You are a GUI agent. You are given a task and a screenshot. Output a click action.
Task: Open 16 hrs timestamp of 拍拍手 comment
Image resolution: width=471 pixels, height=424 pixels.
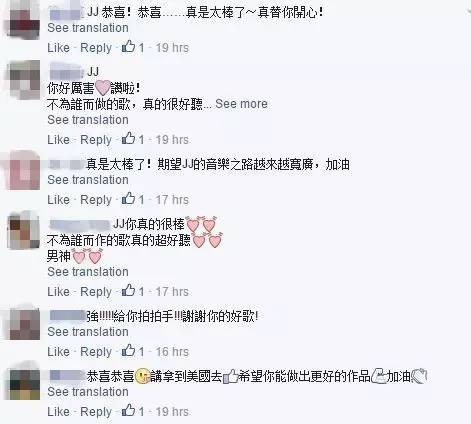tap(172, 352)
